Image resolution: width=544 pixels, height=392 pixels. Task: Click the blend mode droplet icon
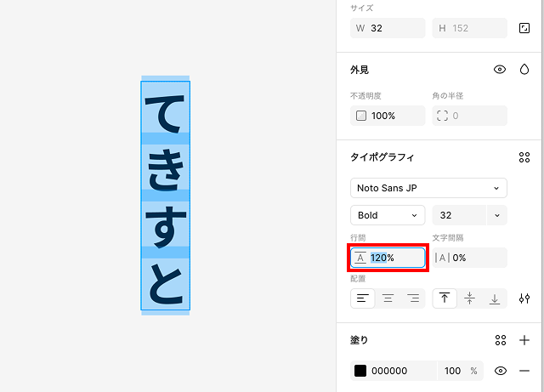(524, 70)
